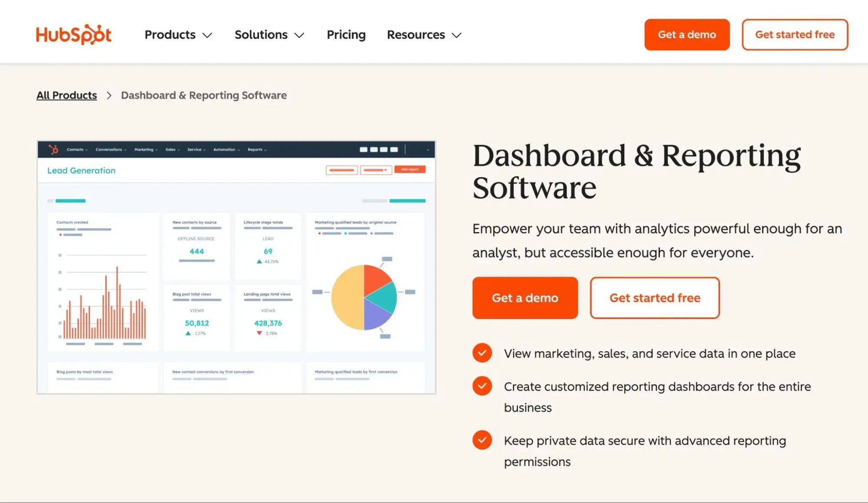Click Dashboard & Reporting Software breadcrumb text
The height and width of the screenshot is (503, 868).
pyautogui.click(x=204, y=95)
